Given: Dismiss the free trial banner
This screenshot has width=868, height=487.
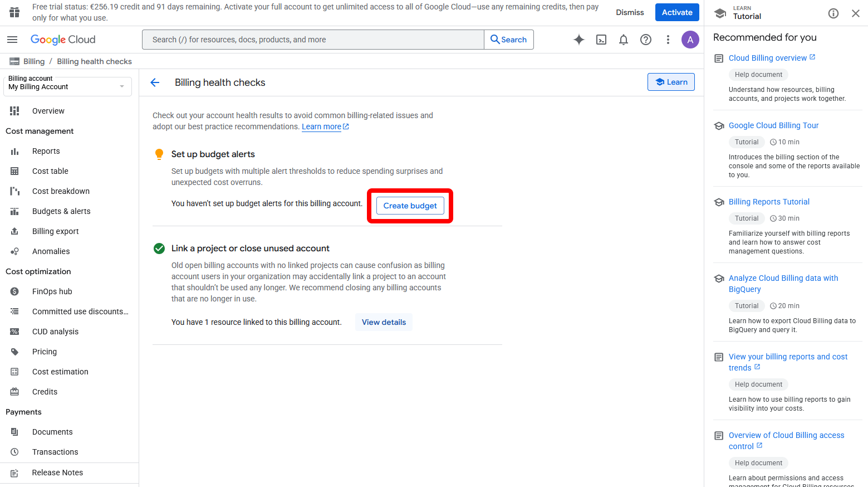Looking at the screenshot, I should [x=630, y=12].
